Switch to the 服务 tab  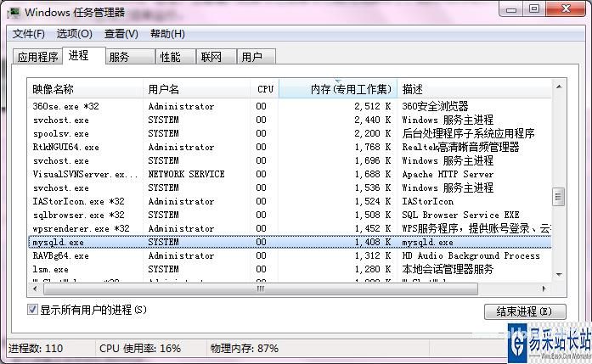130,57
